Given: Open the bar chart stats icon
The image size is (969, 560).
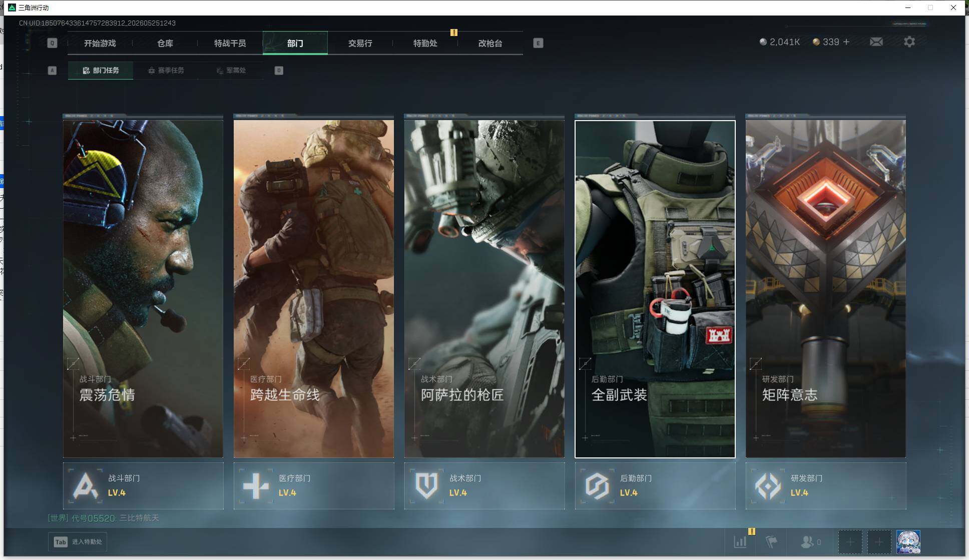Looking at the screenshot, I should coord(740,542).
